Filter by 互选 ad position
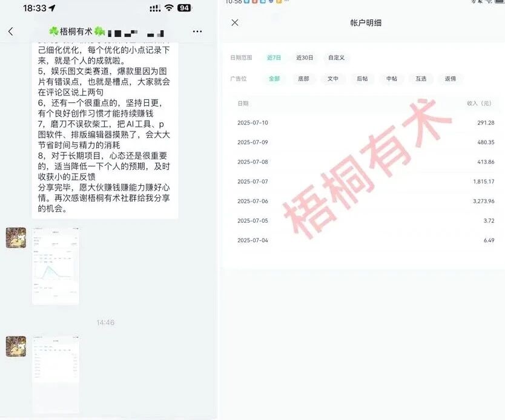The image size is (505, 420). click(x=421, y=79)
